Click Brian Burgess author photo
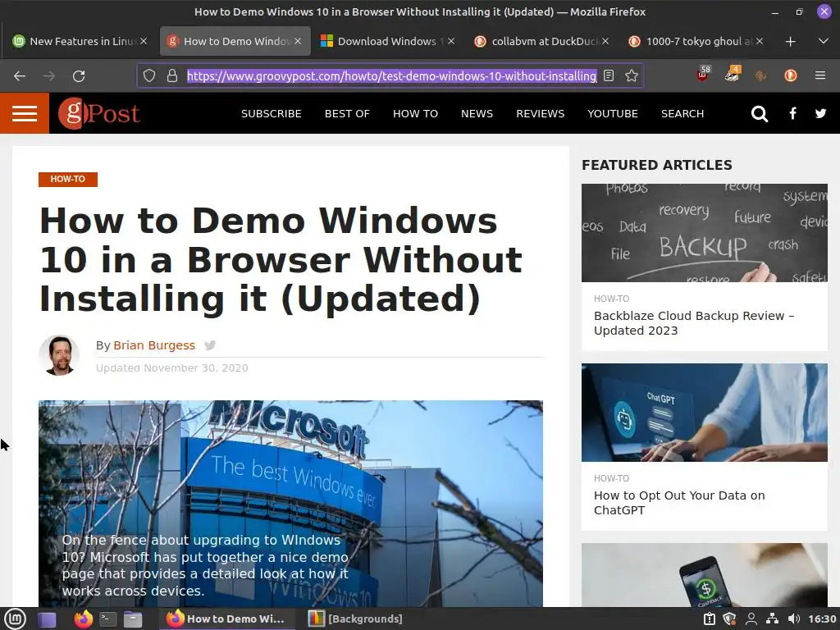 59,356
